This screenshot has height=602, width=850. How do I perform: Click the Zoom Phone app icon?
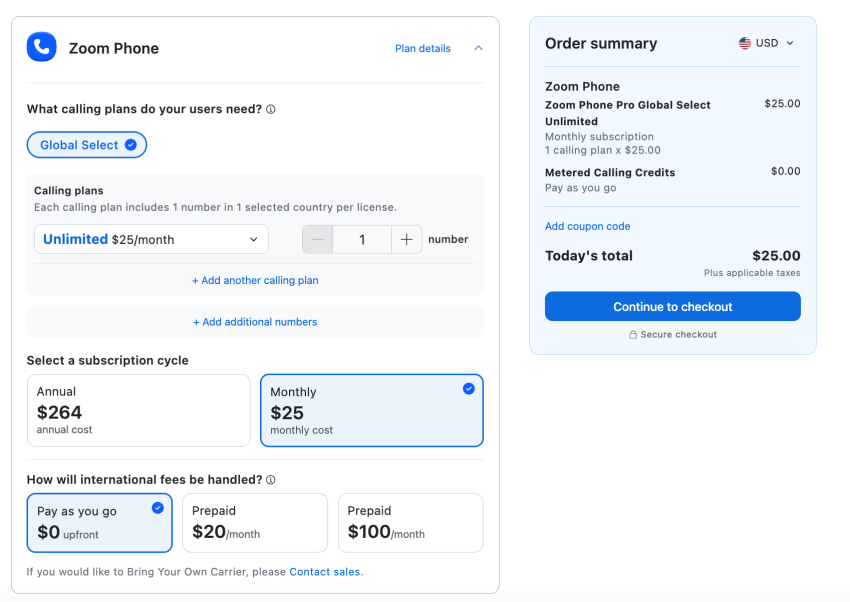[x=42, y=47]
